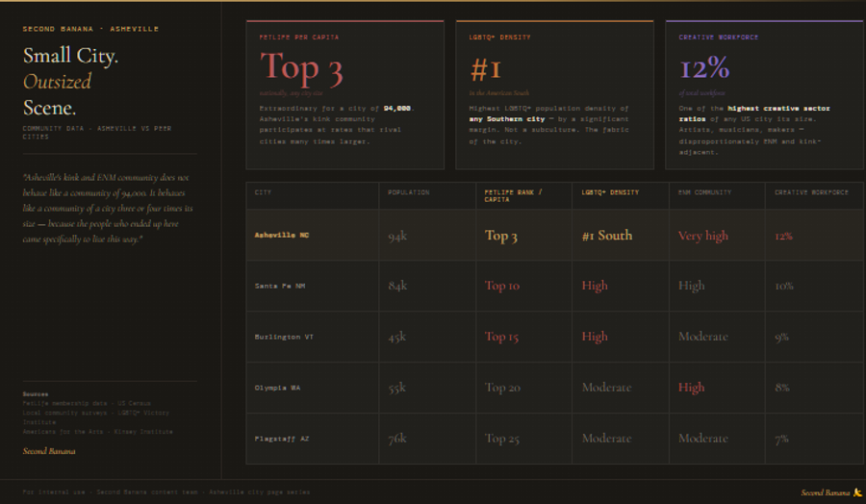Click Olympia's 'High' ENM community cell
The height and width of the screenshot is (504, 866).
click(691, 387)
